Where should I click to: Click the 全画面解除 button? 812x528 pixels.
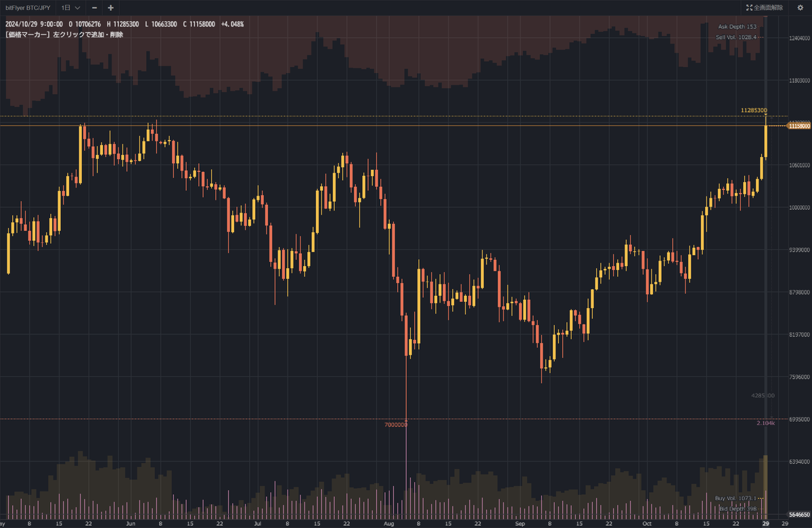click(x=768, y=7)
